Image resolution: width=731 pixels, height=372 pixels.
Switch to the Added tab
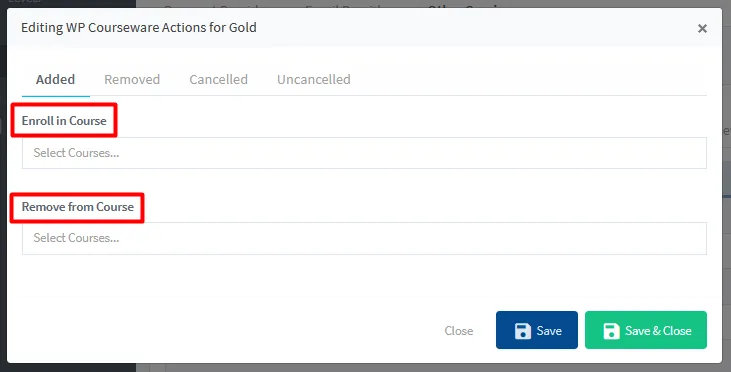(55, 79)
